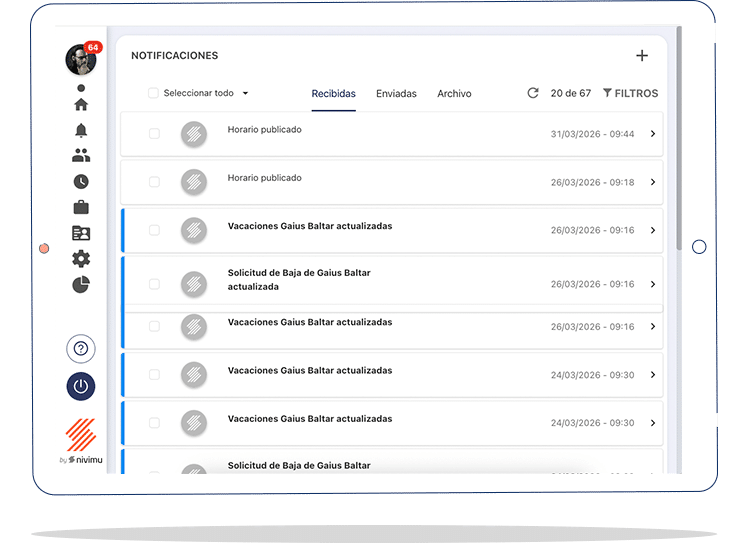The image size is (750, 543).
Task: Refresh the notifications list
Action: tap(533, 93)
